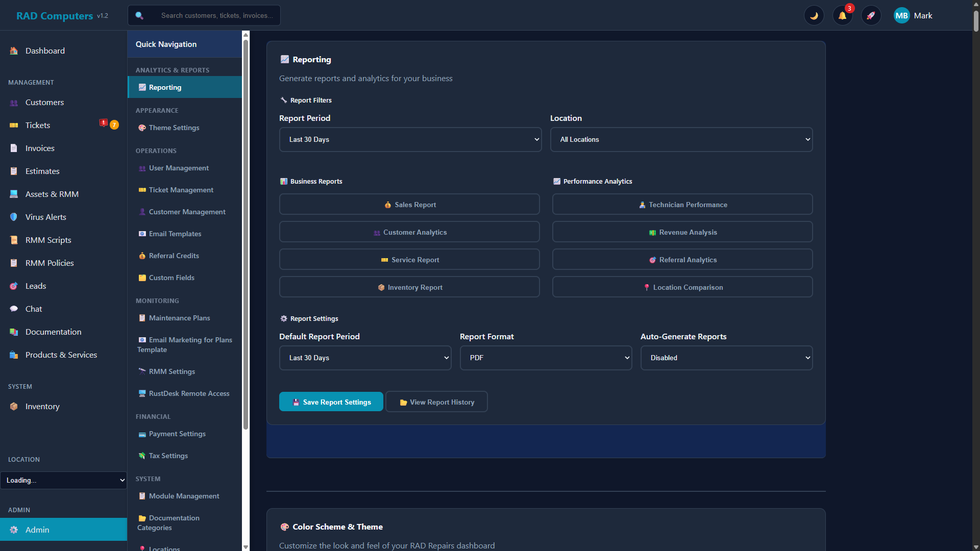Generate the Technician Performance report
The width and height of the screenshot is (980, 551).
682,204
